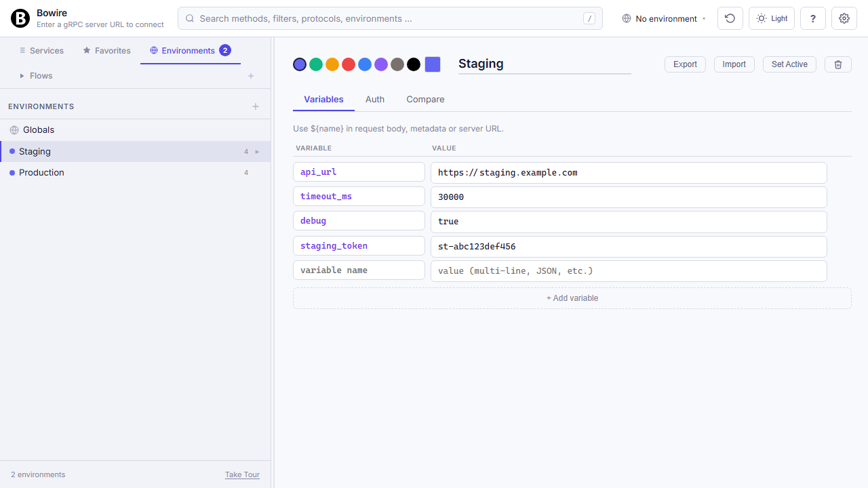Select the black color swatch
868x488 pixels.
(x=414, y=64)
